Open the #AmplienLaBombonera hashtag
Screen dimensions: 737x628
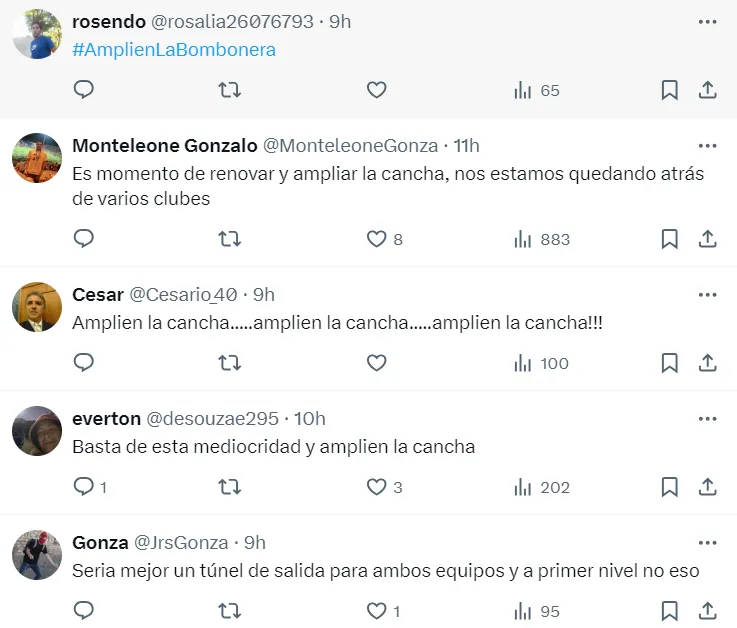coord(174,49)
